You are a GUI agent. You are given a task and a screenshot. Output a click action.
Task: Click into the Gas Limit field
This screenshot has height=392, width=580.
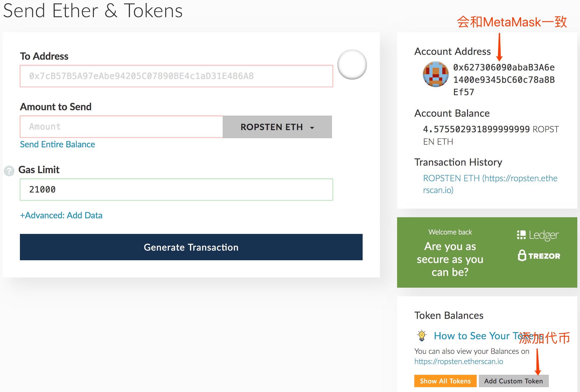click(176, 190)
